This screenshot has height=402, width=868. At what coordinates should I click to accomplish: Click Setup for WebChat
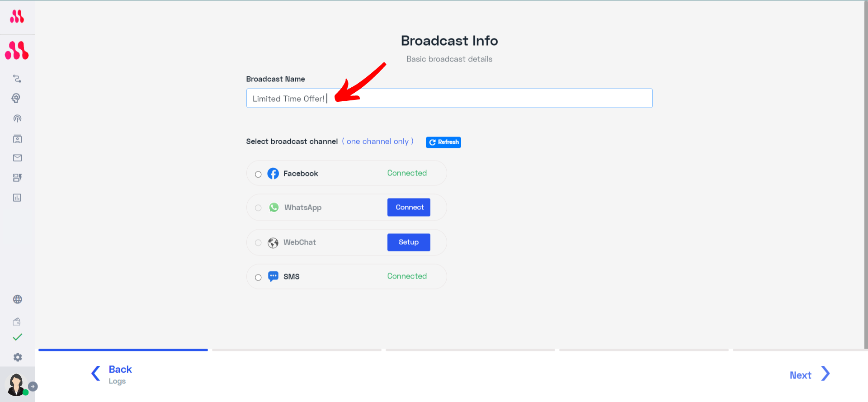[x=409, y=242]
